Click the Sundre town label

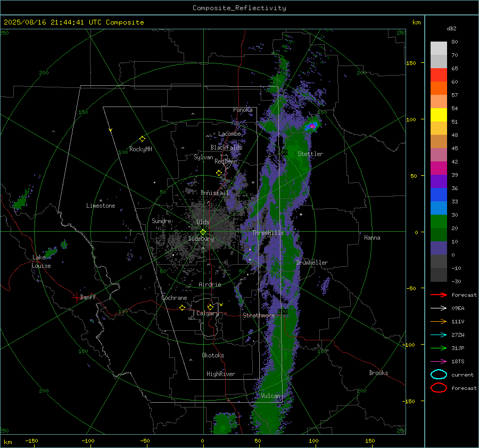tap(161, 221)
